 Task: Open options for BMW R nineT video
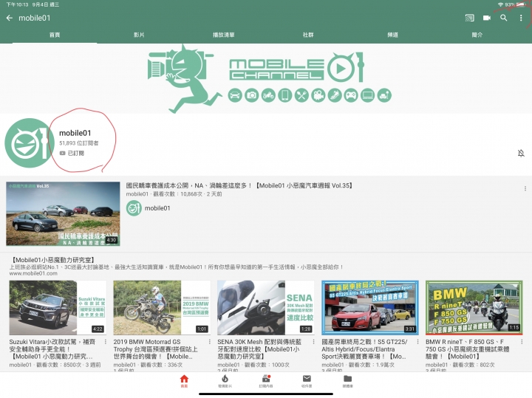[x=522, y=342]
